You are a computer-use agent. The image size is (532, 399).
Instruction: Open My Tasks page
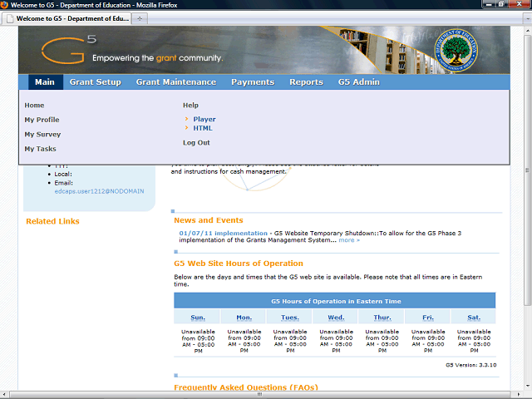click(x=40, y=149)
